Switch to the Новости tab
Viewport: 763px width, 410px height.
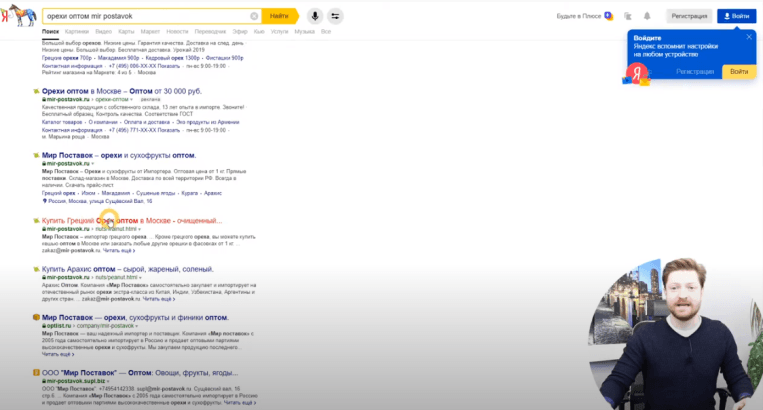[177, 32]
